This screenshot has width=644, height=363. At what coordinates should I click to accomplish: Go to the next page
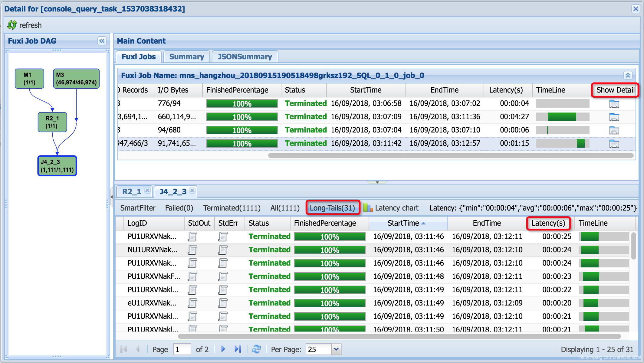223,349
